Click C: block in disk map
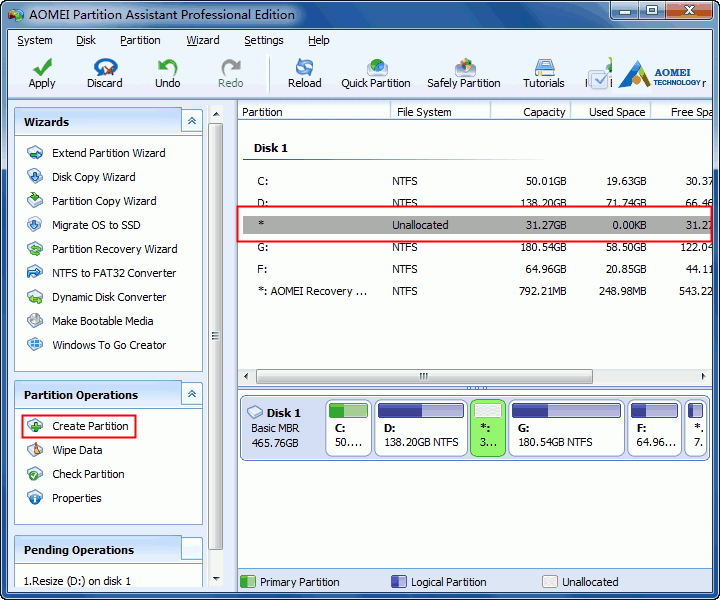This screenshot has height=600, width=720. click(x=349, y=428)
